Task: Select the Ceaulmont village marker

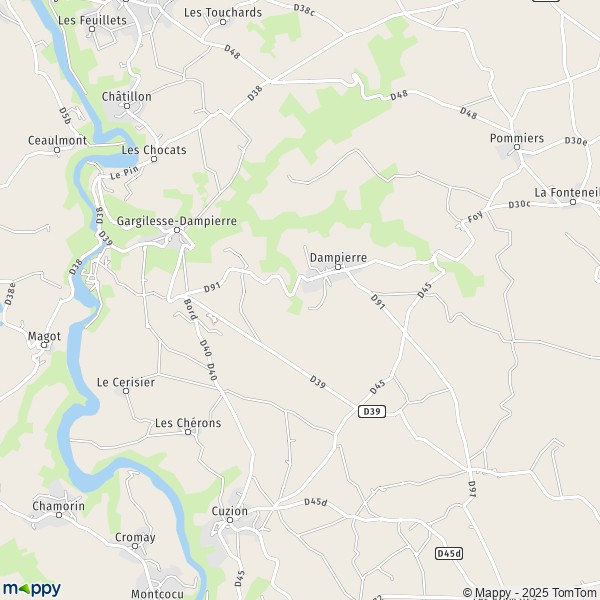Action: pyautogui.click(x=57, y=150)
